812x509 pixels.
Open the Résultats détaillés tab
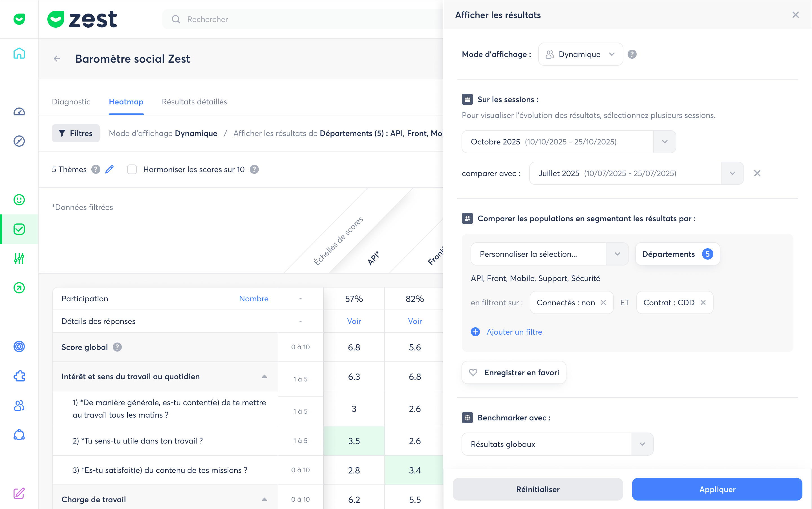click(x=194, y=102)
